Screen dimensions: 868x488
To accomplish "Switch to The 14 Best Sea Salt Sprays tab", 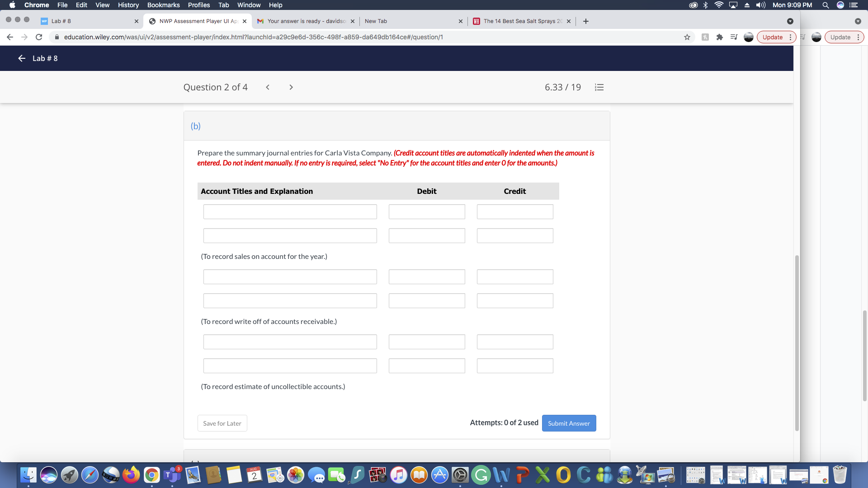I will click(520, 21).
